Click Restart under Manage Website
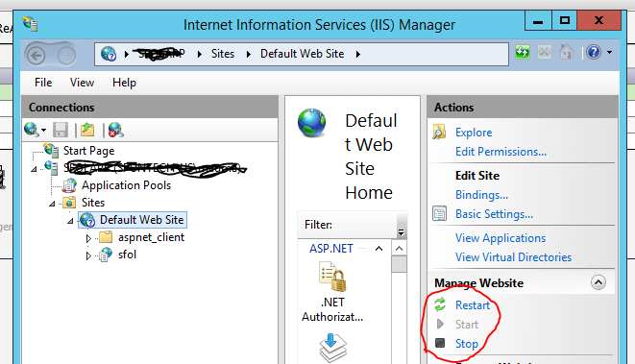Viewport: 635px width, 364px height. click(x=473, y=304)
